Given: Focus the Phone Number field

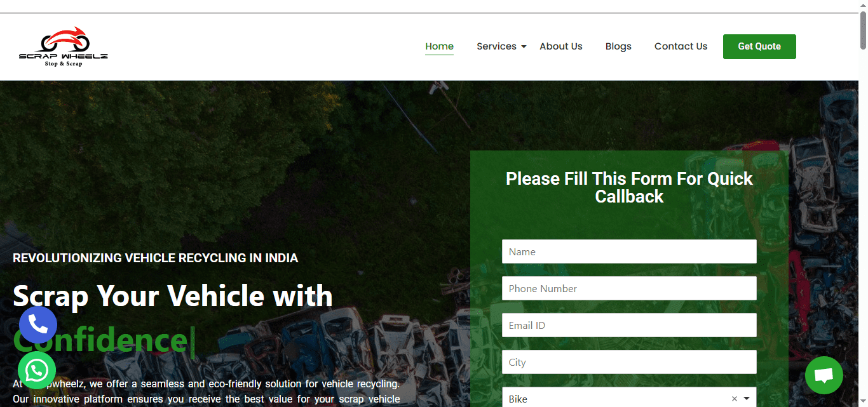Looking at the screenshot, I should [x=629, y=288].
